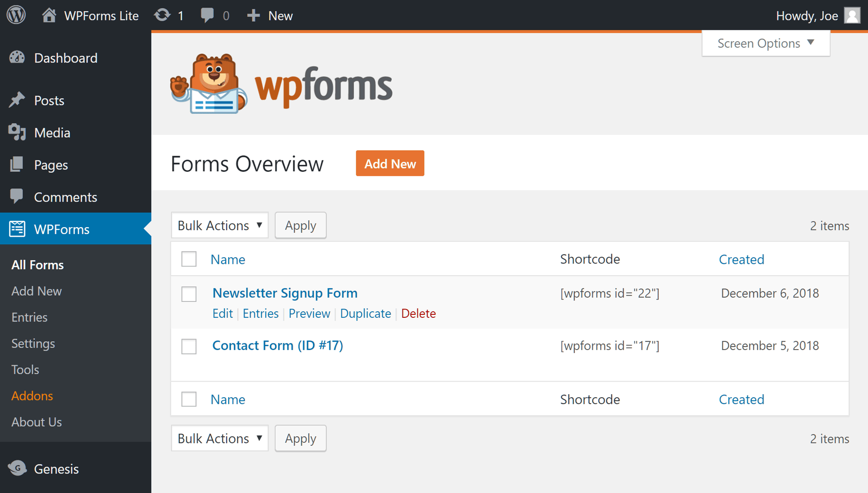Open the WPForms All Forms menu
Image resolution: width=868 pixels, height=493 pixels.
coord(37,264)
